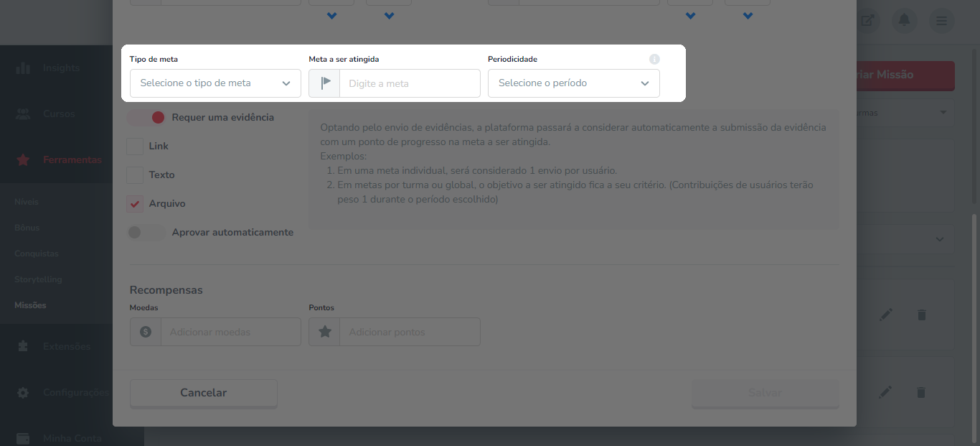
Task: Click the star icon in Pontos field
Action: coord(325,332)
